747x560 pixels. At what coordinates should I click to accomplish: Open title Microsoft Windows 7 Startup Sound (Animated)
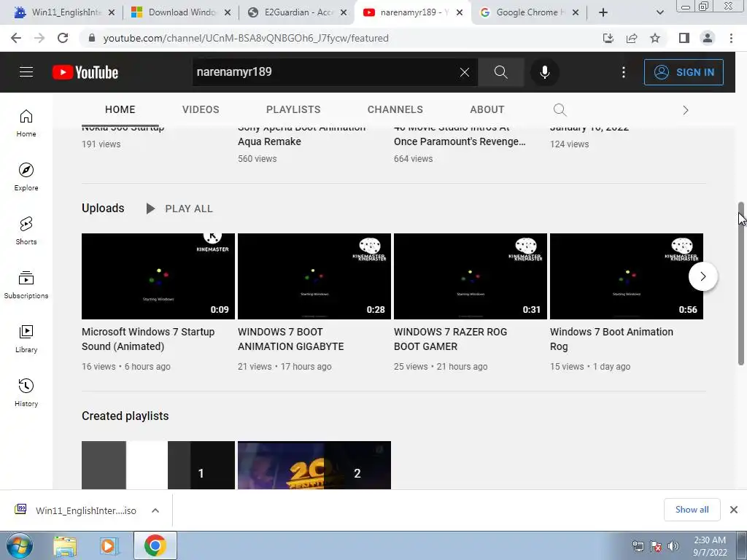(x=148, y=339)
